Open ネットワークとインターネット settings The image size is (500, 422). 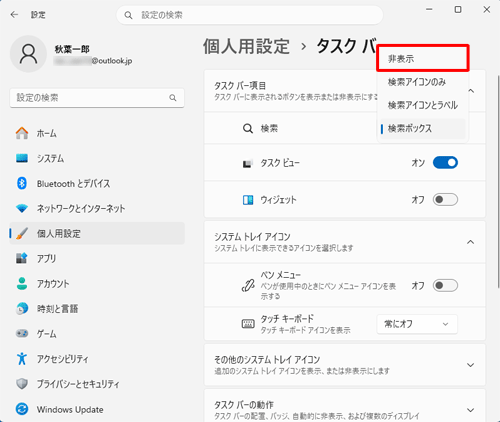click(x=97, y=209)
